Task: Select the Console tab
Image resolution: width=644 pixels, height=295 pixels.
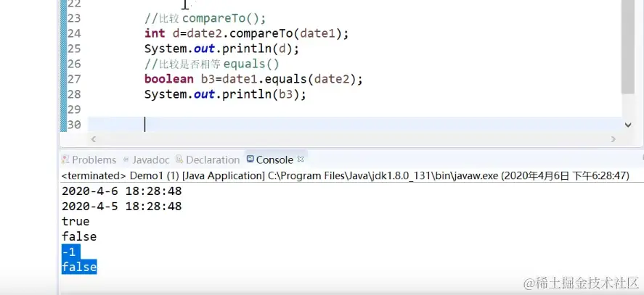Action: coord(270,159)
